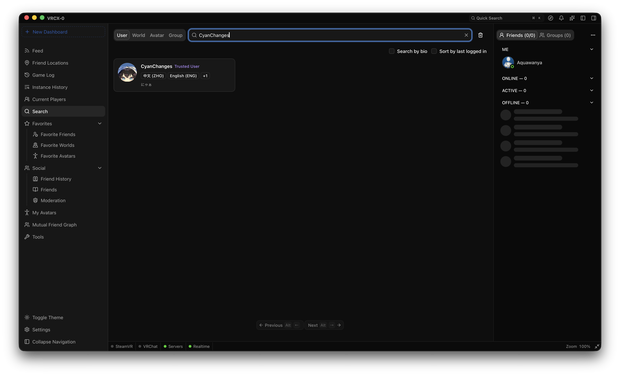Image resolution: width=620 pixels, height=376 pixels.
Task: Switch to the Avatar search tab
Action: tap(157, 35)
